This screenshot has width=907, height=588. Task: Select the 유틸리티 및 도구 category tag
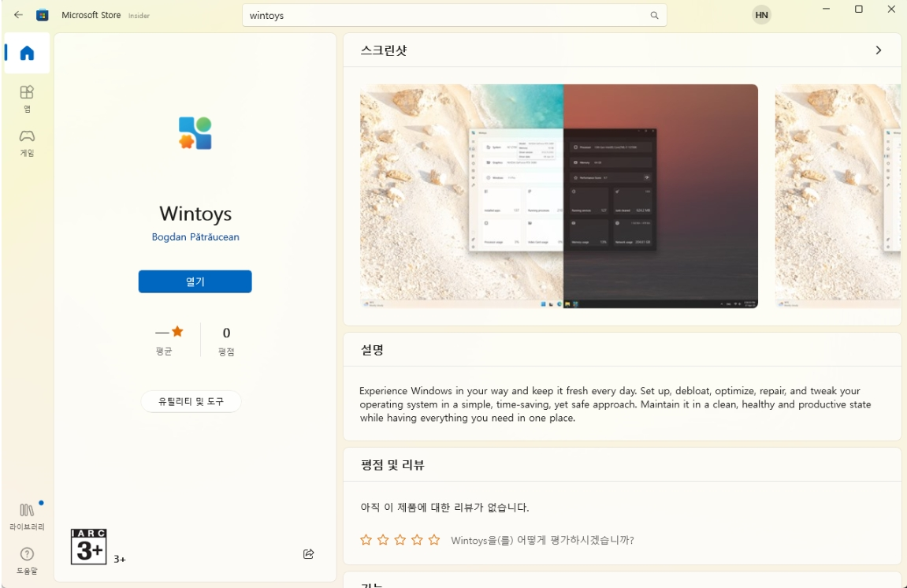point(191,401)
